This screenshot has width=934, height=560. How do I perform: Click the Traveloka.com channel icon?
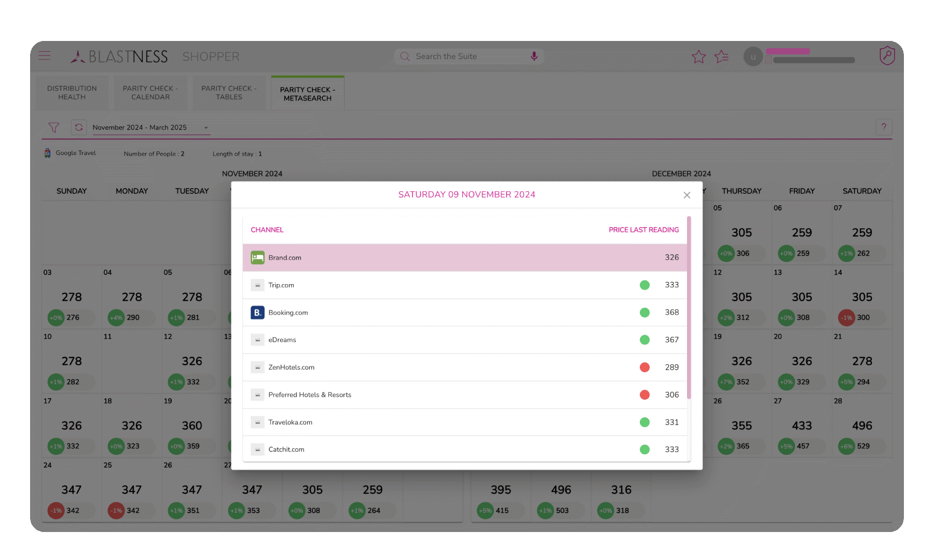(257, 423)
